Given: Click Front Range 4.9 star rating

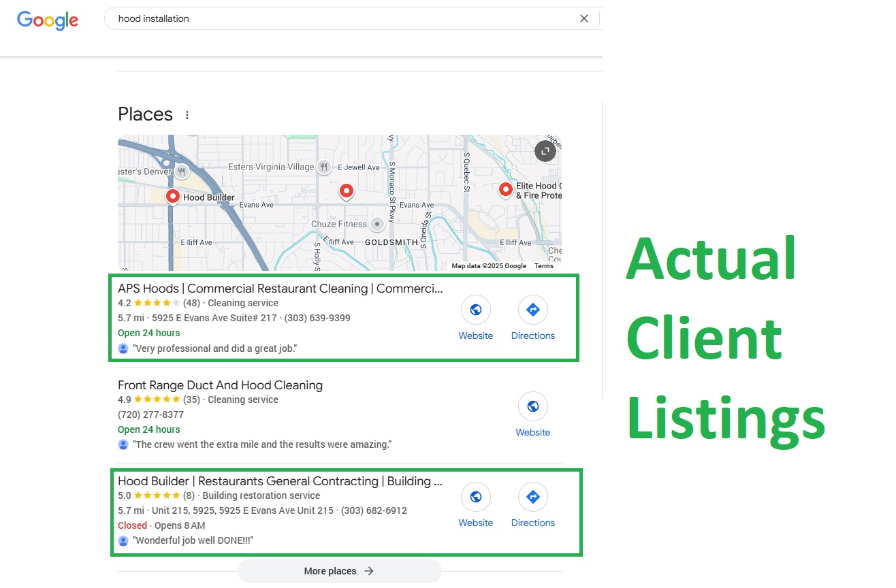Looking at the screenshot, I should click(x=157, y=399).
